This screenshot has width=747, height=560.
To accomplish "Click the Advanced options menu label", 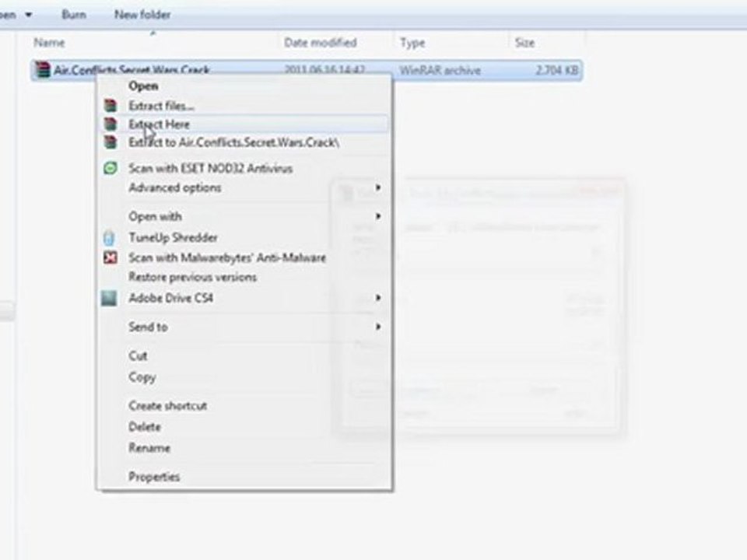I will coord(175,187).
